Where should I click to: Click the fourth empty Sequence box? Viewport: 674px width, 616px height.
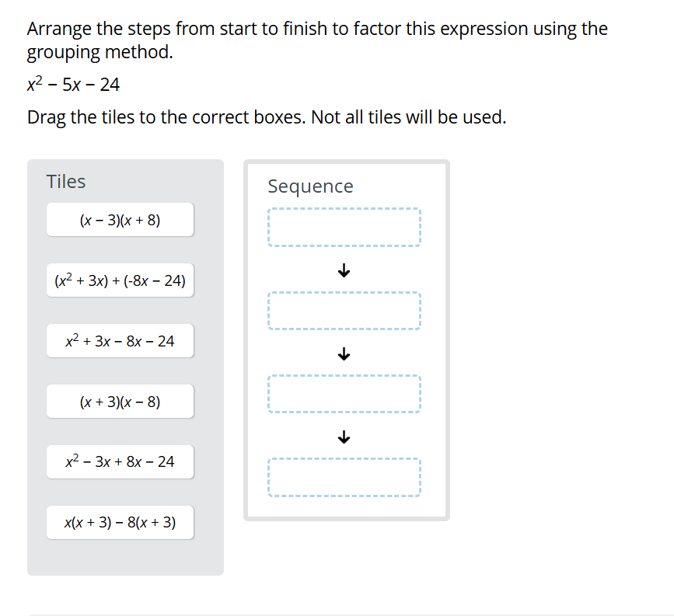(x=344, y=476)
